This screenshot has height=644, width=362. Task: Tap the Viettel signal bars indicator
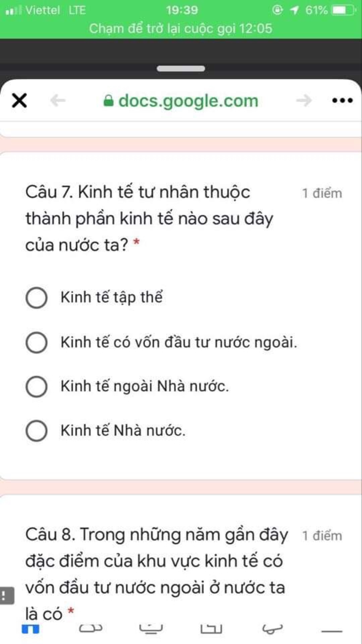coord(13,10)
